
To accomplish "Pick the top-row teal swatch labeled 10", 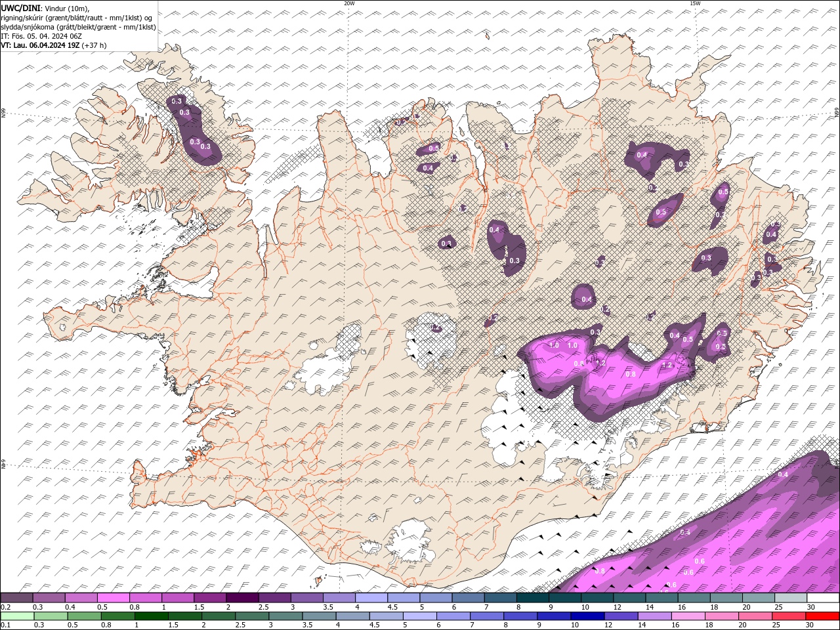I will tap(597, 598).
